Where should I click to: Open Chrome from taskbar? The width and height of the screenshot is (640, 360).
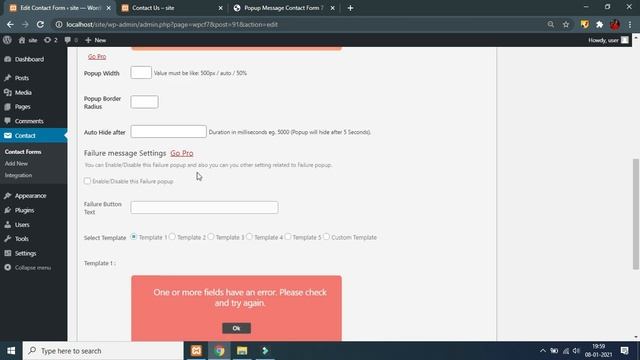pyautogui.click(x=220, y=351)
